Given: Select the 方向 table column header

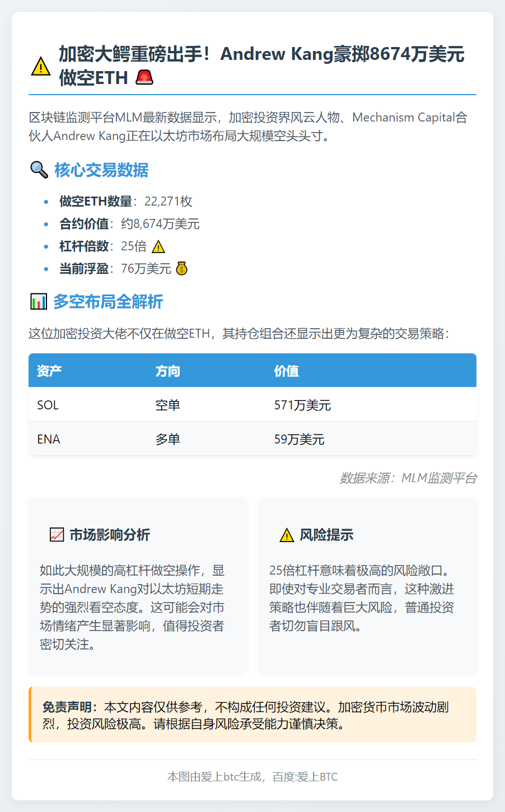Looking at the screenshot, I should 167,371.
